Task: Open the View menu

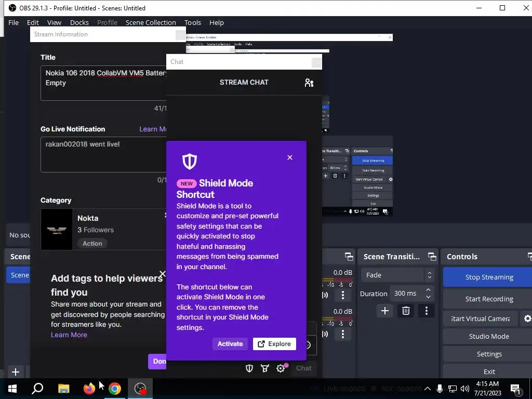Action: pyautogui.click(x=54, y=22)
